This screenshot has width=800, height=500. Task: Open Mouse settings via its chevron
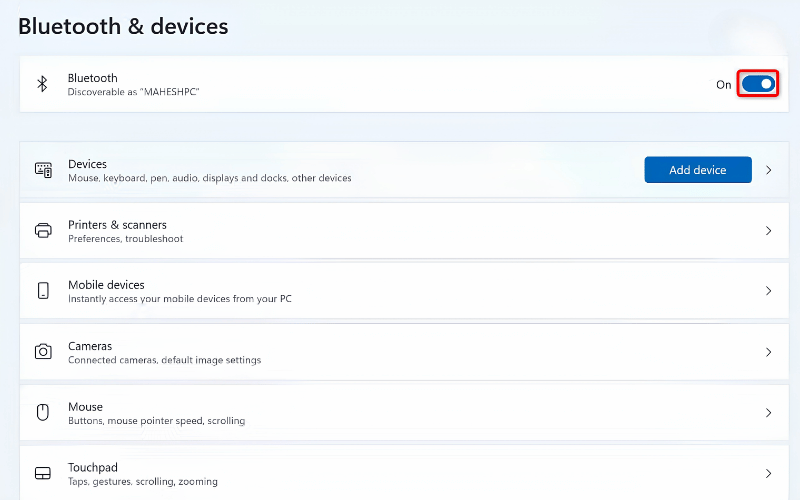(768, 412)
